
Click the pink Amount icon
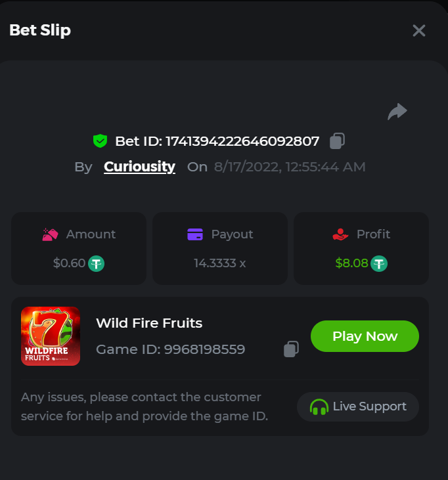51,234
